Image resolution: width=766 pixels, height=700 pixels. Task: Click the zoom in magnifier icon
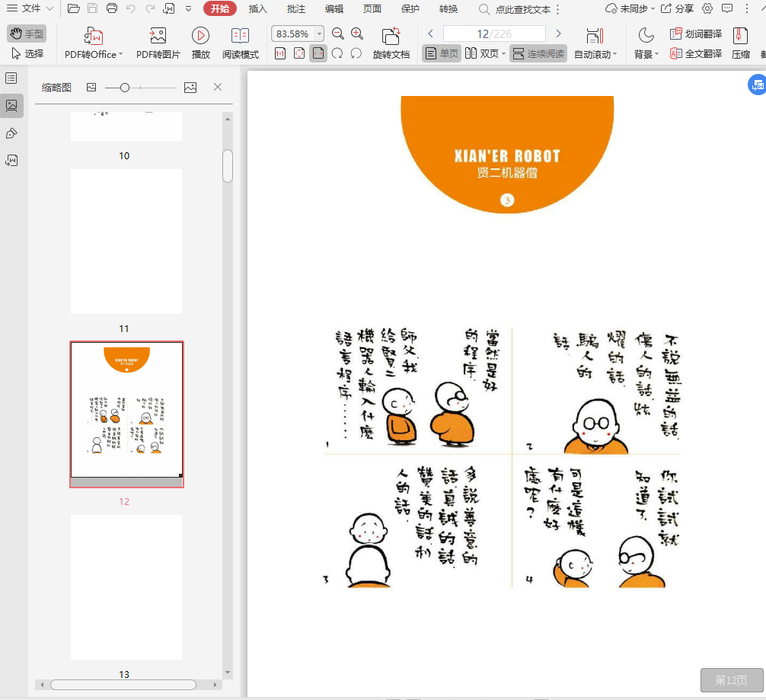click(357, 34)
